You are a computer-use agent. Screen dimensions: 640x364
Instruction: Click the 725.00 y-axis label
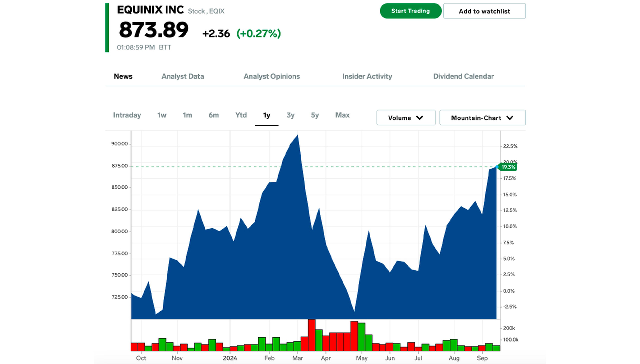click(119, 297)
